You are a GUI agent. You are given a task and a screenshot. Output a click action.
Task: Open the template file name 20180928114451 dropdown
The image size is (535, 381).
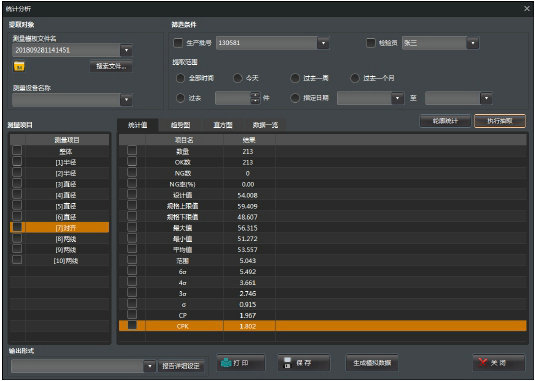click(x=126, y=50)
